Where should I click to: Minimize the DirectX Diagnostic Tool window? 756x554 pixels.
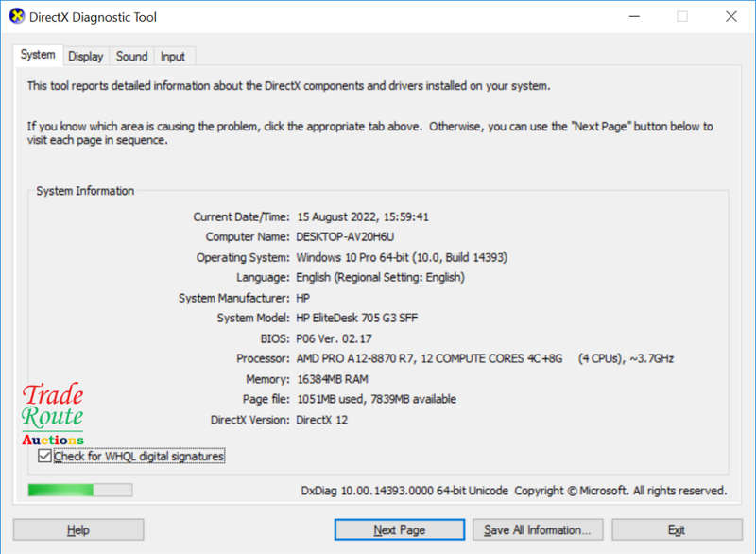634,17
